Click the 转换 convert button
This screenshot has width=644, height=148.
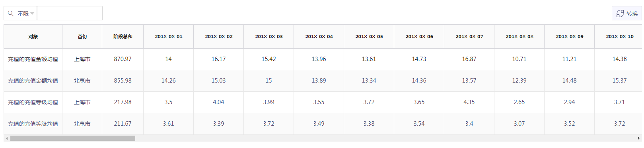tap(627, 13)
